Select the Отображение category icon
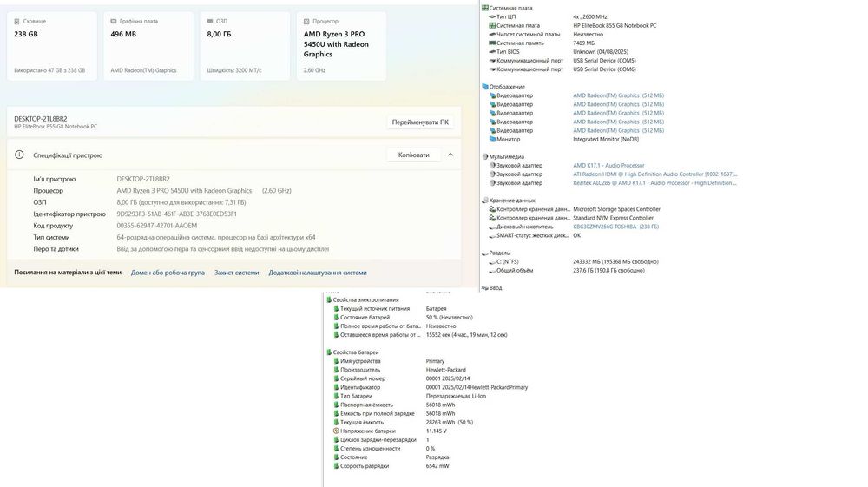Image resolution: width=868 pixels, height=487 pixels. (x=485, y=87)
